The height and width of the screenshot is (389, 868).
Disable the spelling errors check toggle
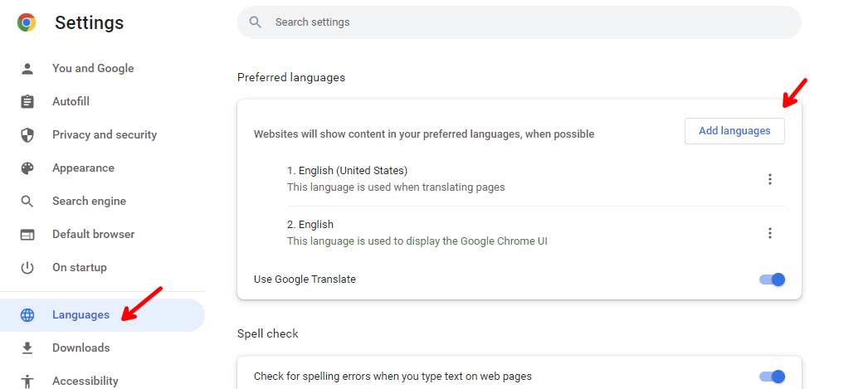pos(773,377)
